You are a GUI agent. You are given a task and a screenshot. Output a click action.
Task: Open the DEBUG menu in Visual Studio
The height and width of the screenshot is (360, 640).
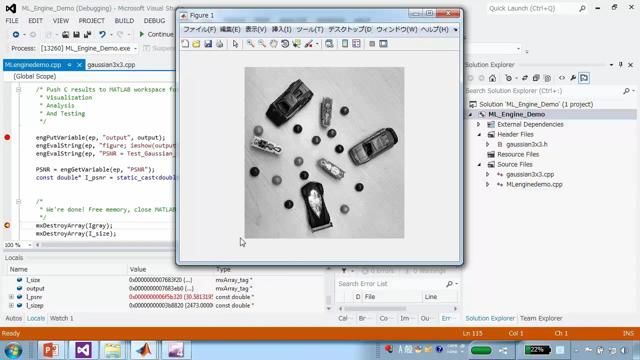tap(154, 20)
